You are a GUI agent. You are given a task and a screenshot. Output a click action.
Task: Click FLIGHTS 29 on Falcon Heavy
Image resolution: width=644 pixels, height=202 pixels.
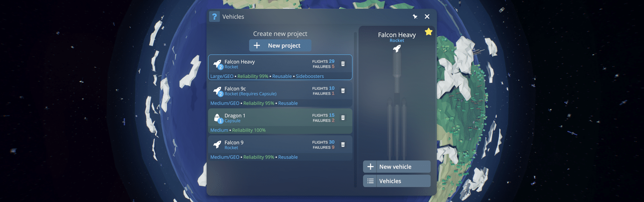323,62
